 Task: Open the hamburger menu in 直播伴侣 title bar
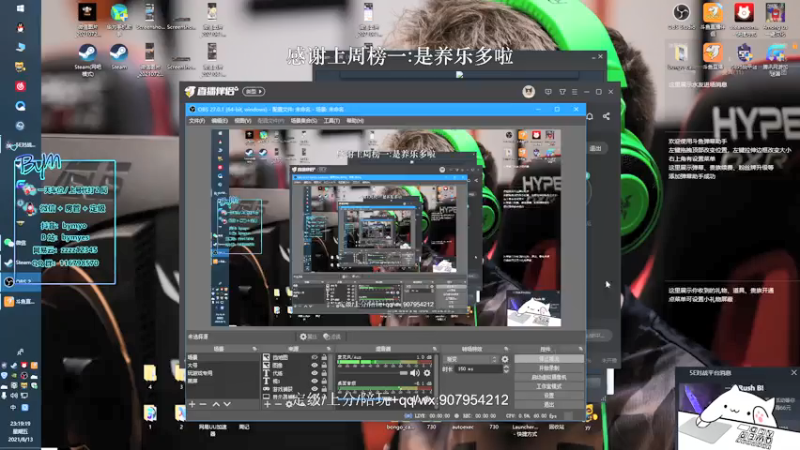pos(574,92)
